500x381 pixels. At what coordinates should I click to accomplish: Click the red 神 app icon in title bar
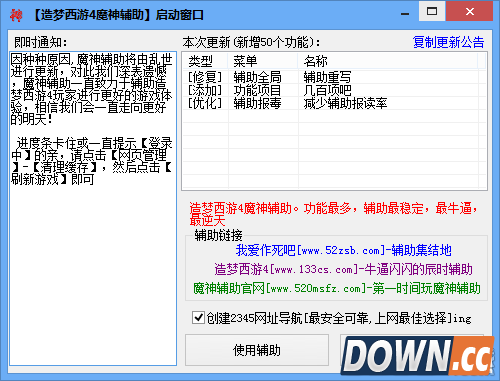click(x=16, y=15)
